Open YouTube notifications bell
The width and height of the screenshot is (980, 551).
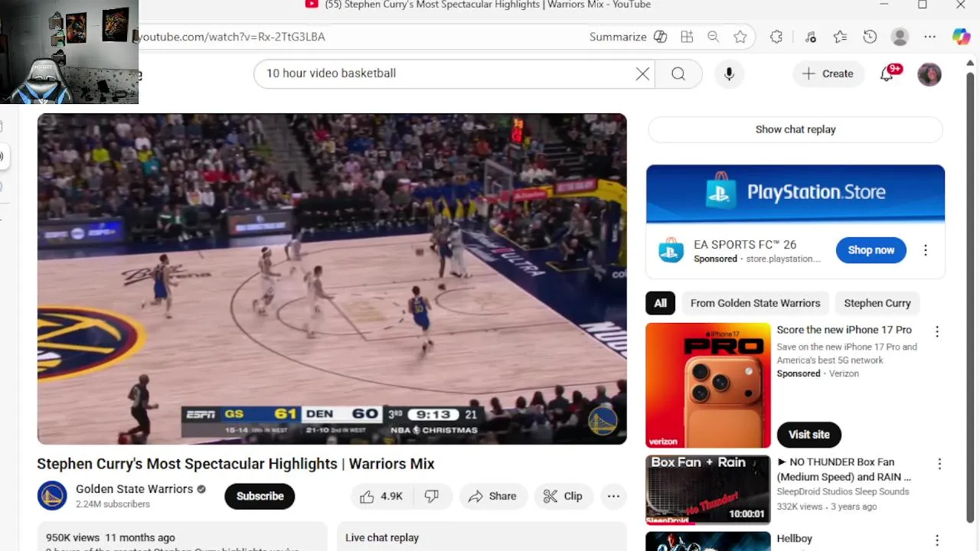coord(887,73)
